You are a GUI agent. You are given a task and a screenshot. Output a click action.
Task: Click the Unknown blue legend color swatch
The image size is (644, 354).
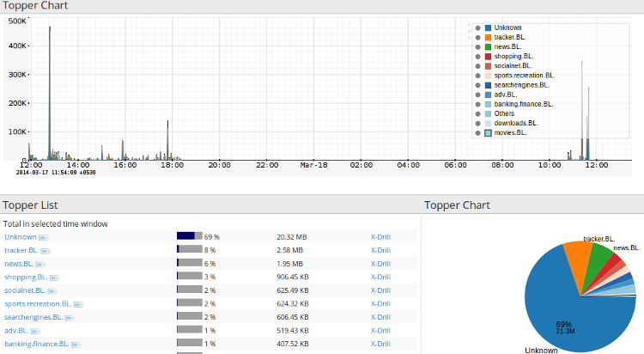pyautogui.click(x=488, y=28)
